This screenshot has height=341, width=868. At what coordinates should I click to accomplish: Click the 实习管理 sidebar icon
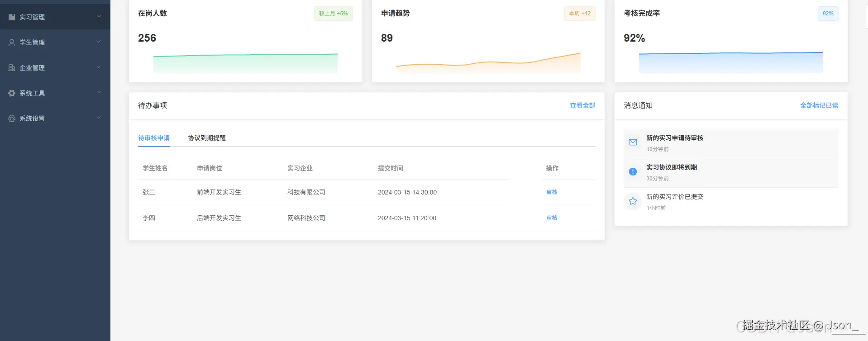pos(12,17)
